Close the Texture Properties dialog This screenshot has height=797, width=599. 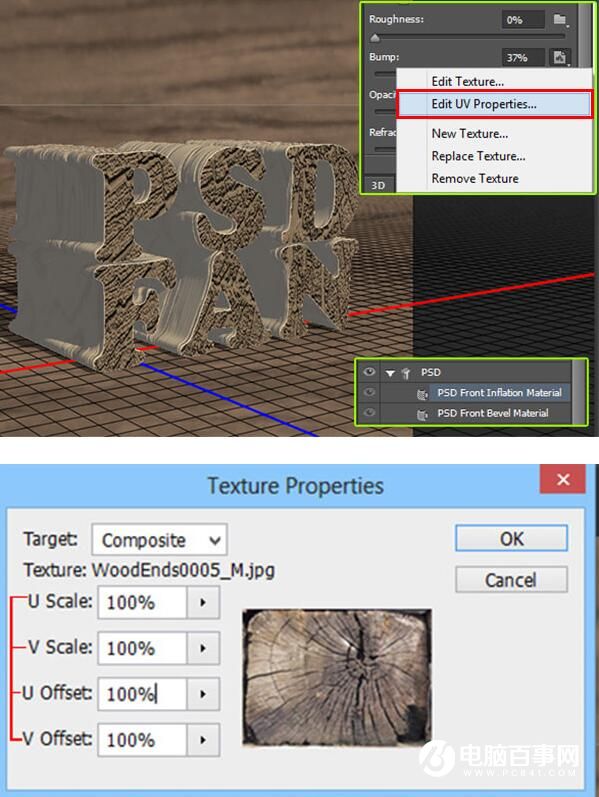tap(563, 479)
